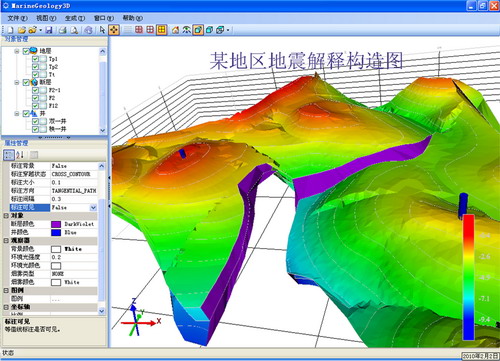Toggle the F2-1 fault checkbox
The width and height of the screenshot is (500, 361).
click(35, 90)
